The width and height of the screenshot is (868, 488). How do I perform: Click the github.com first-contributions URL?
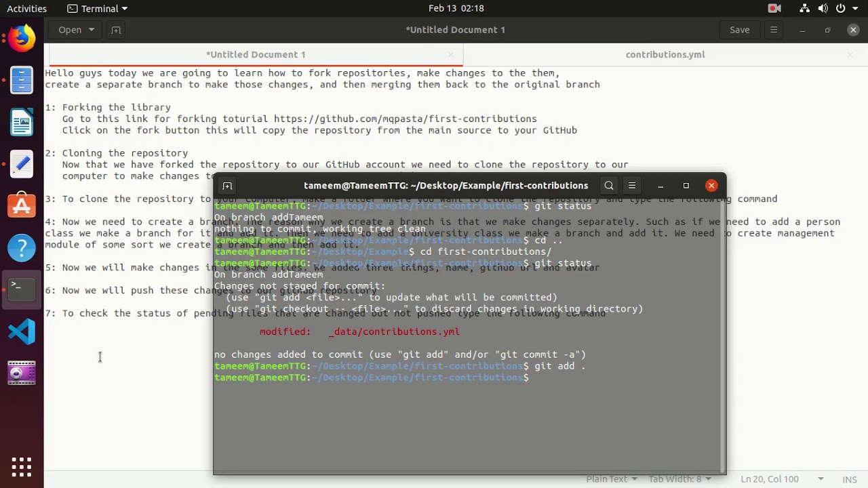click(406, 119)
